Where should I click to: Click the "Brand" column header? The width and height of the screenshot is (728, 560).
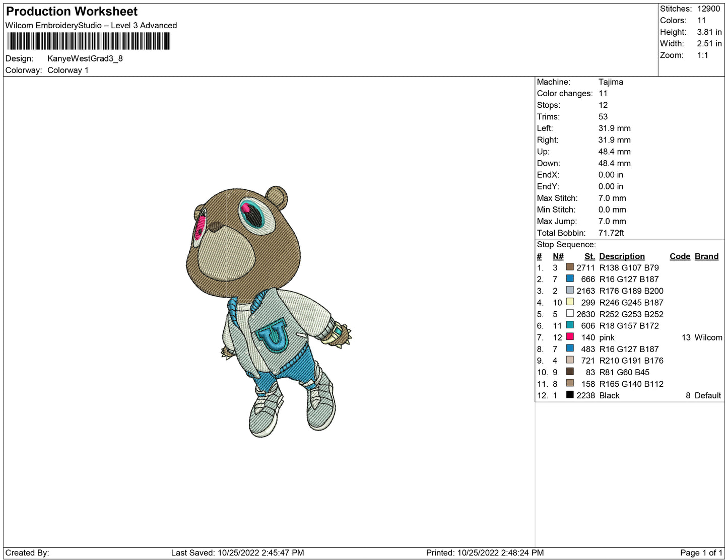pyautogui.click(x=707, y=256)
